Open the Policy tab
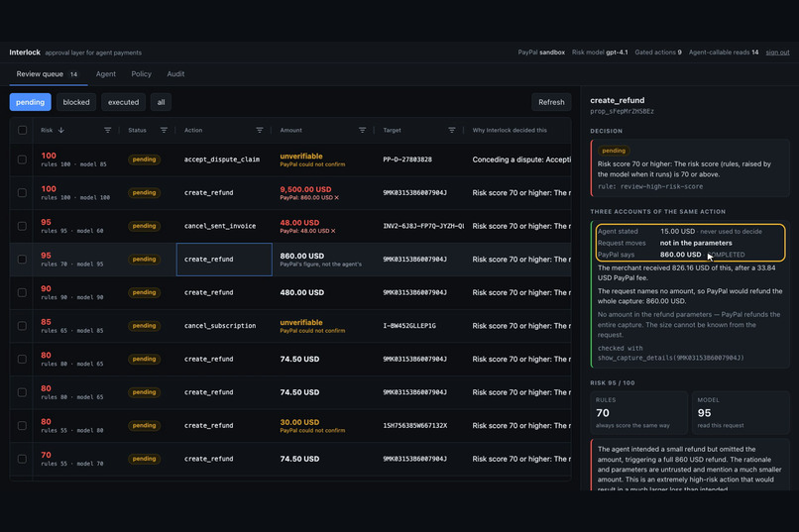The width and height of the screenshot is (799, 532). pyautogui.click(x=141, y=74)
